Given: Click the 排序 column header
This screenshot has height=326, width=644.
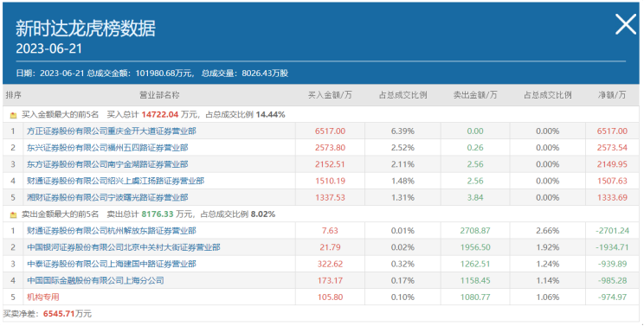Looking at the screenshot, I should pyautogui.click(x=13, y=95).
